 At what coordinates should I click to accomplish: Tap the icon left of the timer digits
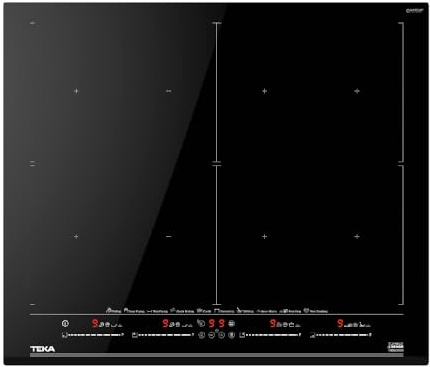pyautogui.click(x=201, y=323)
